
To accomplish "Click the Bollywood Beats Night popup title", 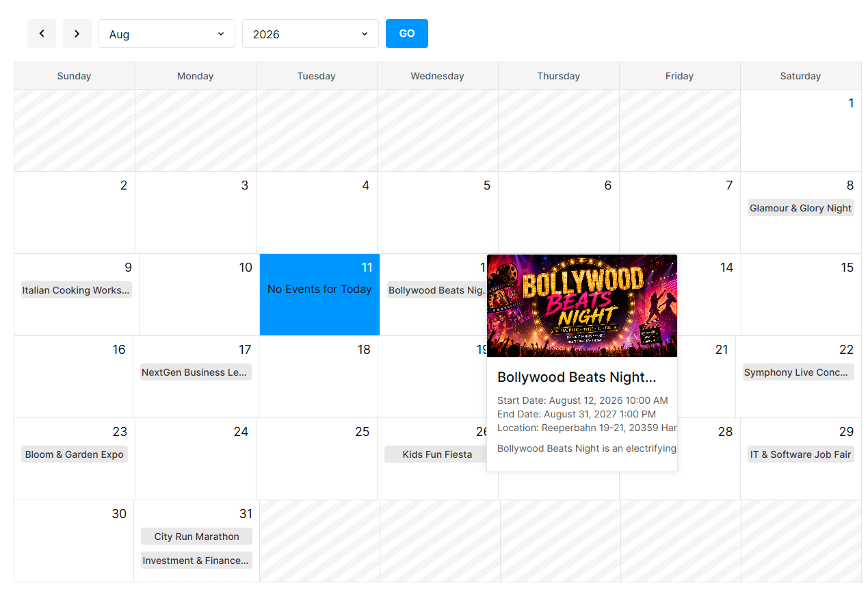I will pyautogui.click(x=577, y=377).
